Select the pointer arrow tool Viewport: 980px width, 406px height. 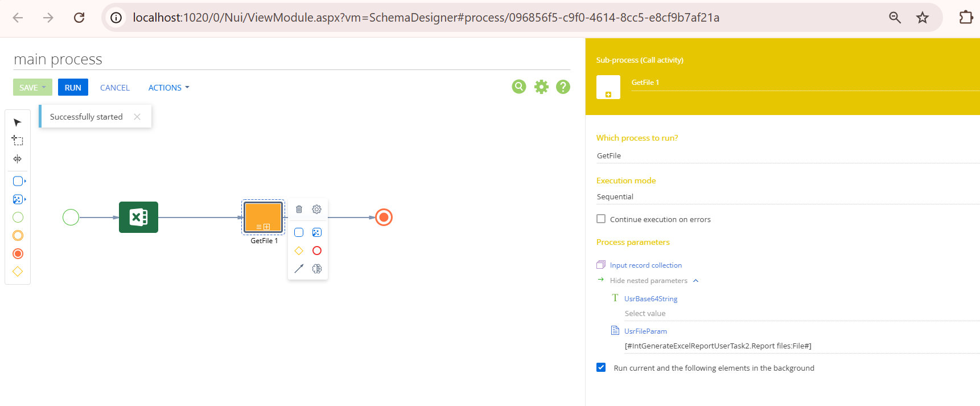(18, 122)
